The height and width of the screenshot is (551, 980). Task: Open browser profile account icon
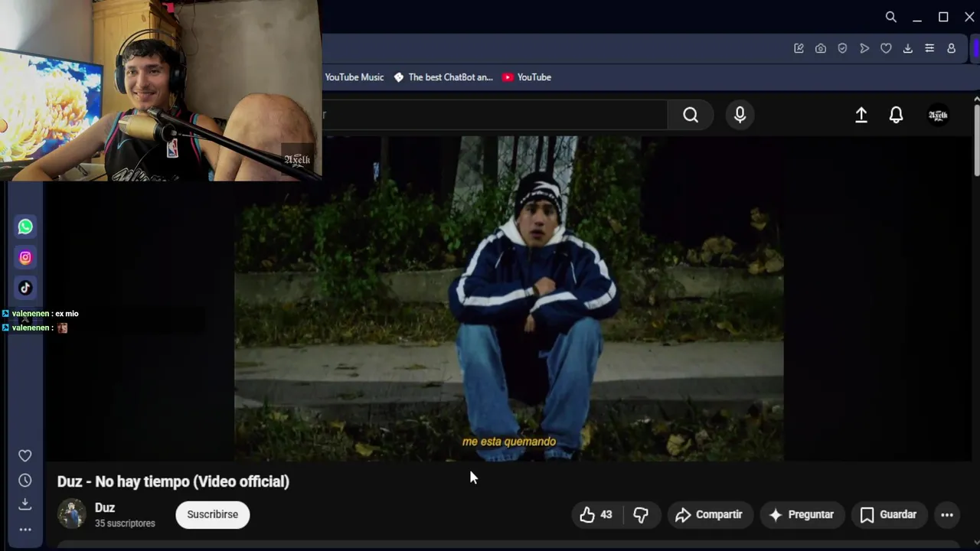tap(951, 48)
